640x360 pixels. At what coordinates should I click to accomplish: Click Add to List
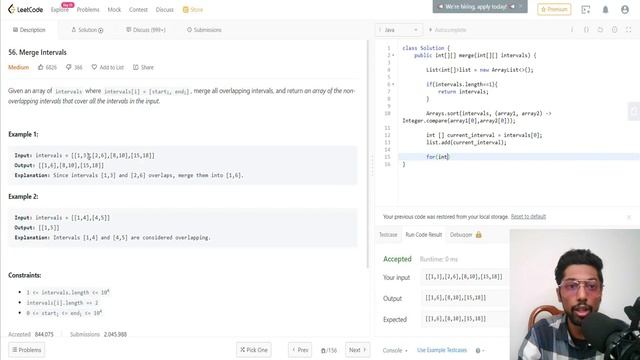pos(107,67)
